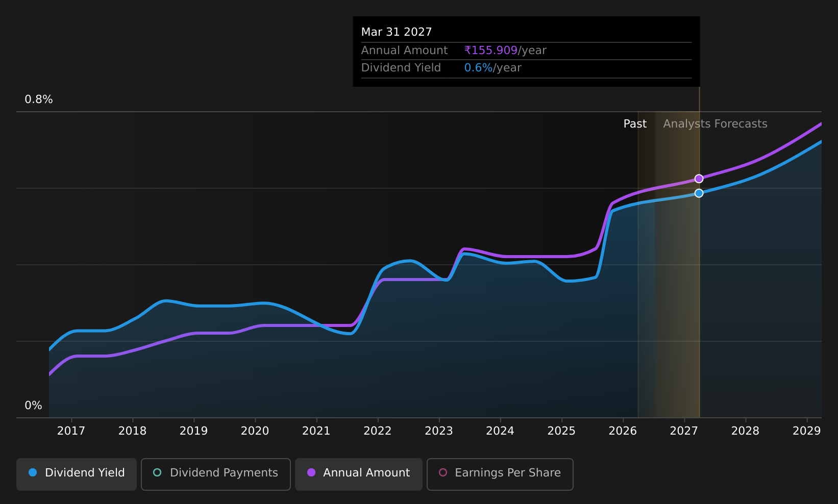Click the Mar 31 2027 tooltip date

tap(397, 32)
